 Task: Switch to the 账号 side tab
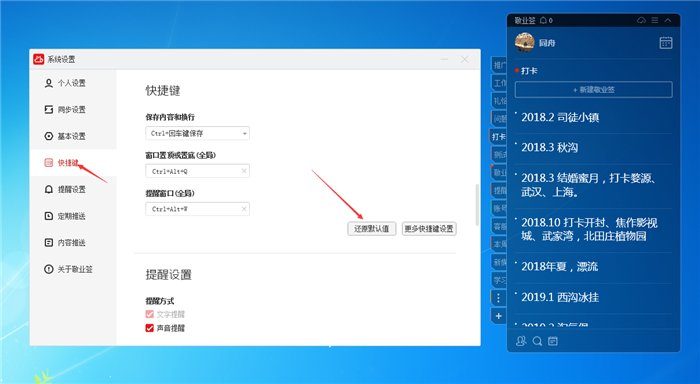point(499,208)
